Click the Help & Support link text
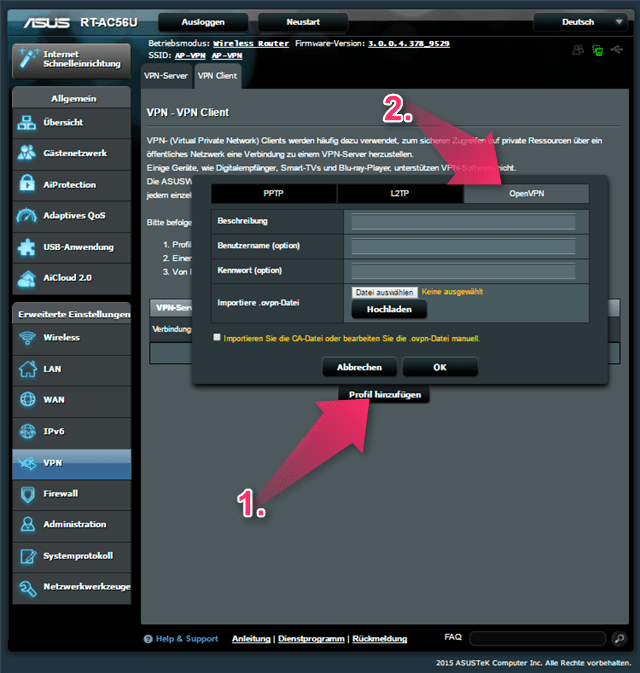This screenshot has height=673, width=640. pyautogui.click(x=187, y=639)
